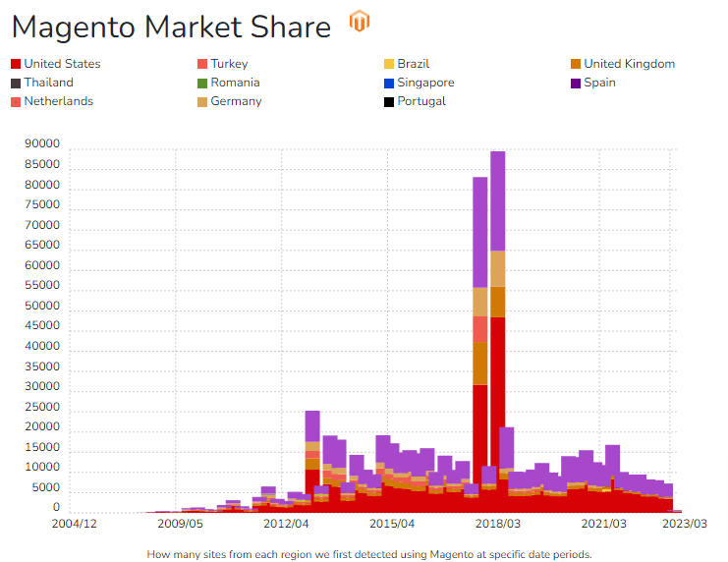
Task: Click the Netherlands legend color swatch
Action: point(16,102)
